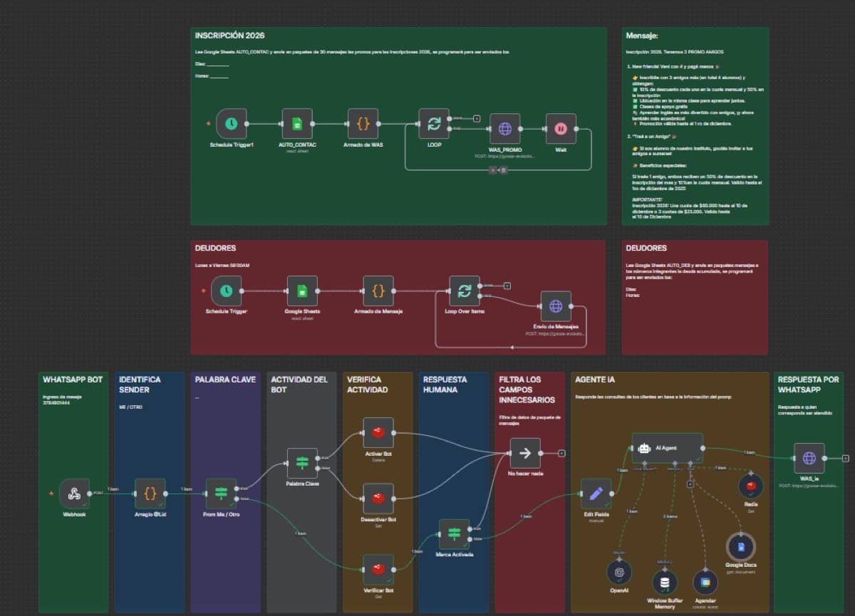
Task: Select the WAS_PROMO HTTP request node
Action: pyautogui.click(x=504, y=129)
